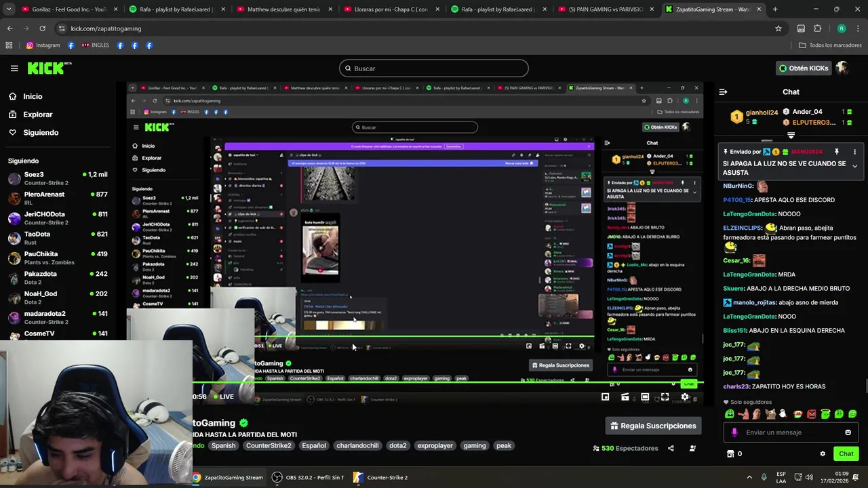Expand the gift leaderboard arrow

pos(791,136)
